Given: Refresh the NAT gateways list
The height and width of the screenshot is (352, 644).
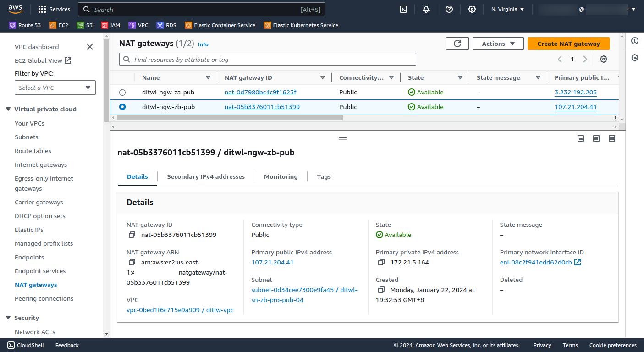Looking at the screenshot, I should tap(457, 44).
